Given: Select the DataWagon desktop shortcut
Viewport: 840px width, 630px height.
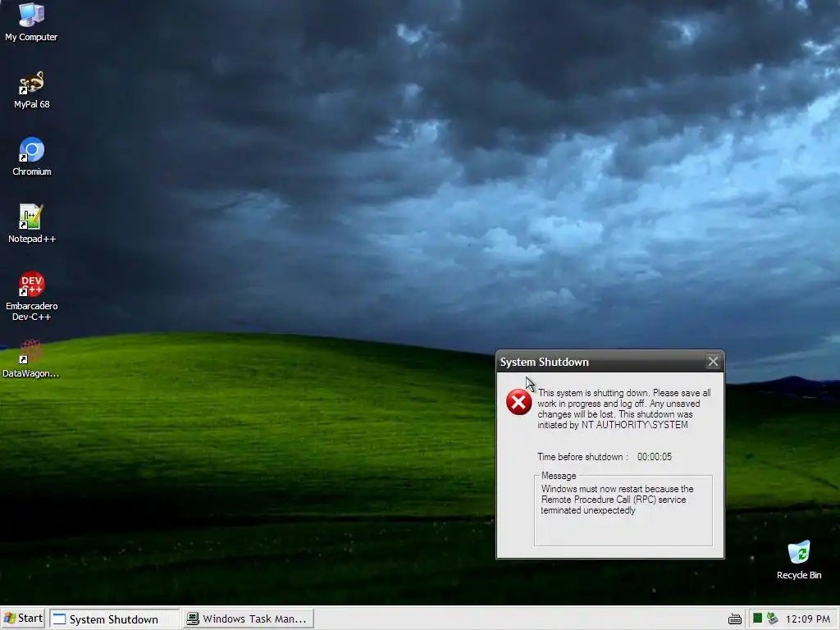Looking at the screenshot, I should (x=30, y=359).
